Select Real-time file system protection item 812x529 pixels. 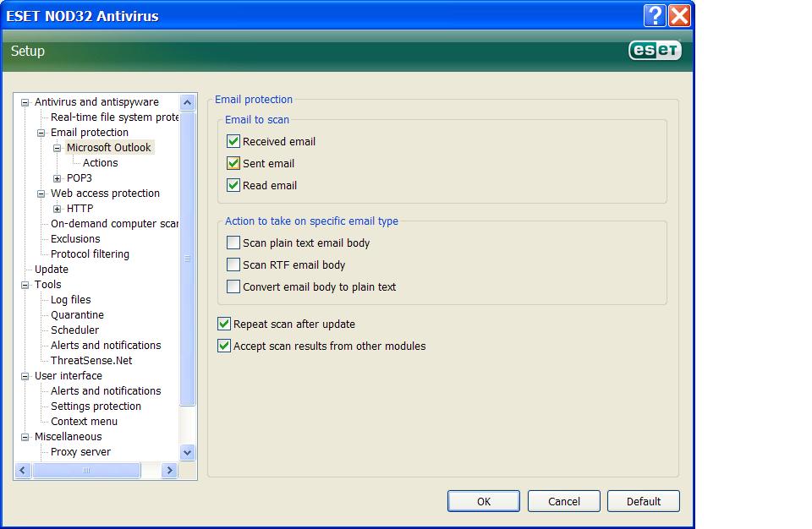[114, 117]
